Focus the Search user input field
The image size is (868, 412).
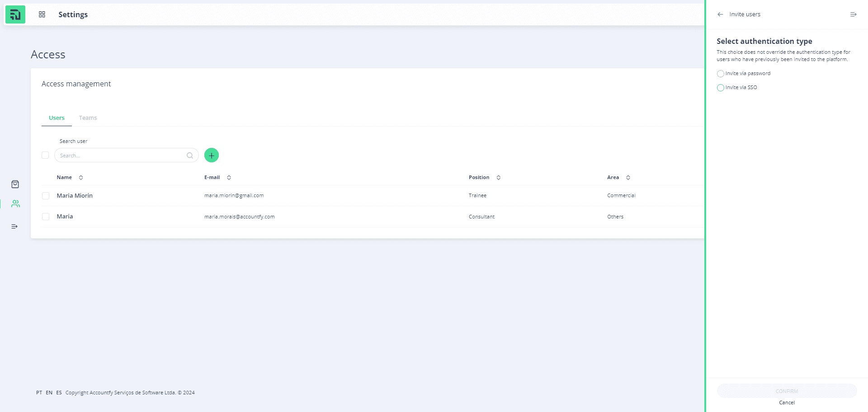click(x=127, y=155)
